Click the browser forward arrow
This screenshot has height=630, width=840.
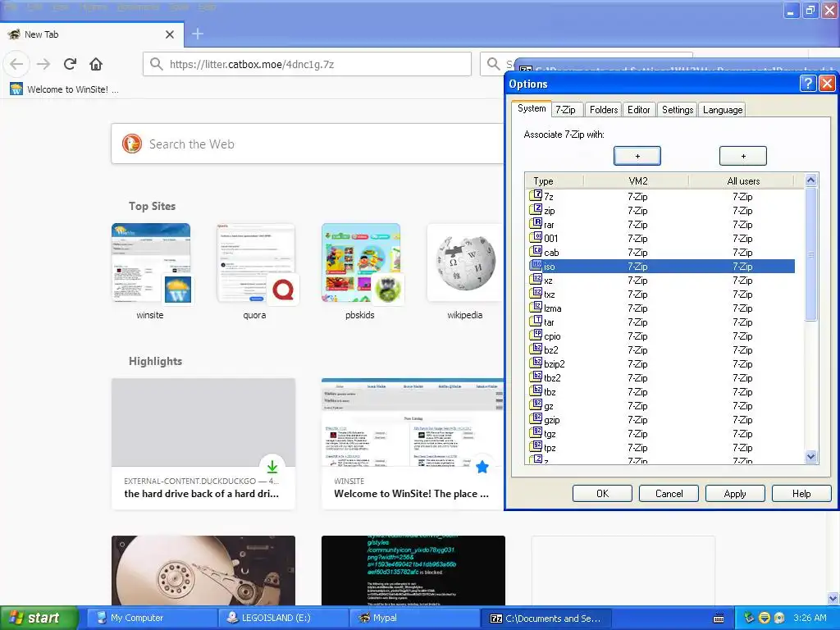coord(43,64)
